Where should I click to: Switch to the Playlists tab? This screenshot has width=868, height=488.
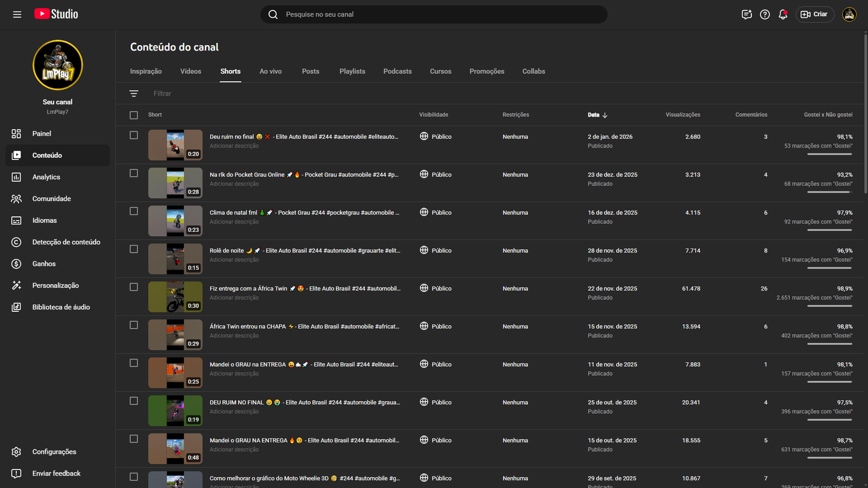352,72
